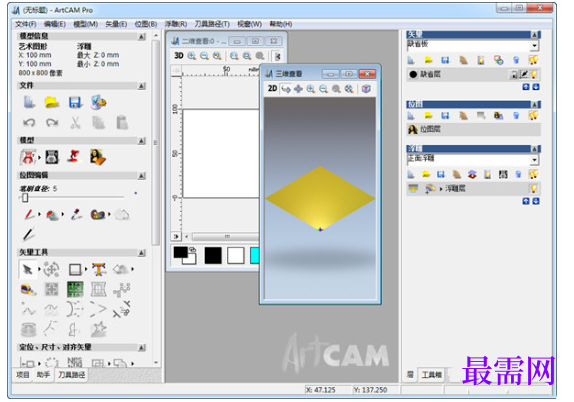Select the Cut scissors icon
The width and height of the screenshot is (574, 402).
[75, 123]
